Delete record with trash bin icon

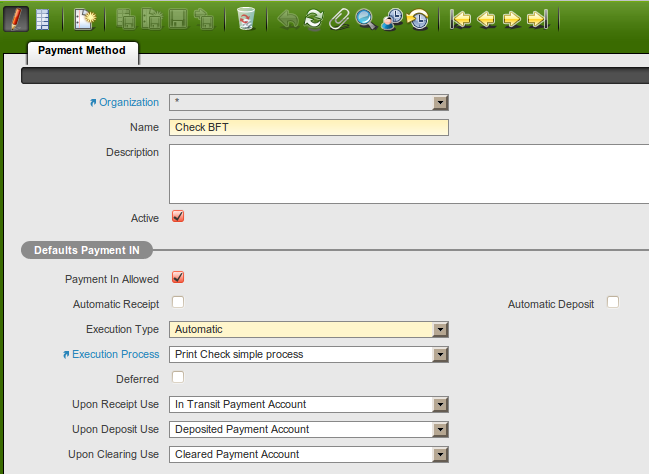click(x=246, y=19)
